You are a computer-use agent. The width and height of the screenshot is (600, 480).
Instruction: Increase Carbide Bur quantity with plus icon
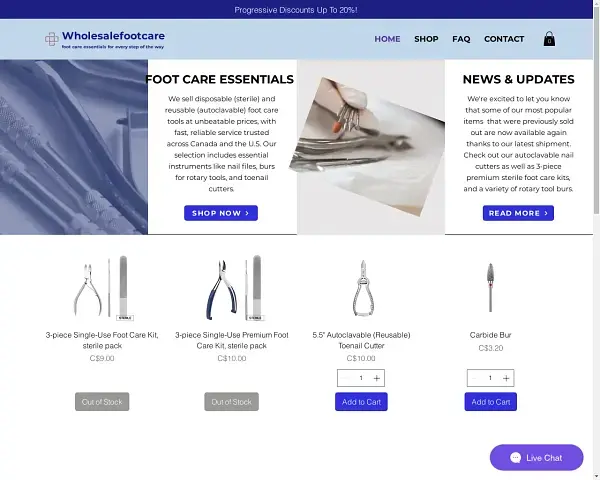(x=506, y=378)
